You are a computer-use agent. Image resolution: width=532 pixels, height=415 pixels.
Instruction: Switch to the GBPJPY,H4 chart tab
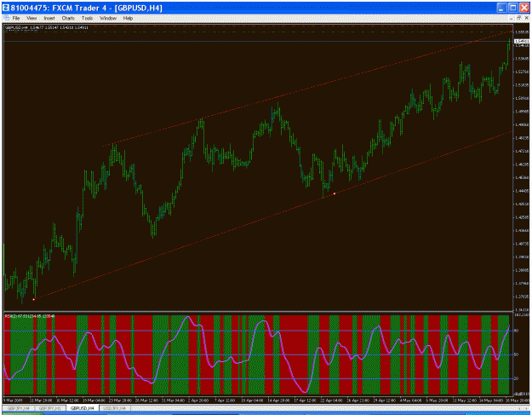[x=18, y=408]
